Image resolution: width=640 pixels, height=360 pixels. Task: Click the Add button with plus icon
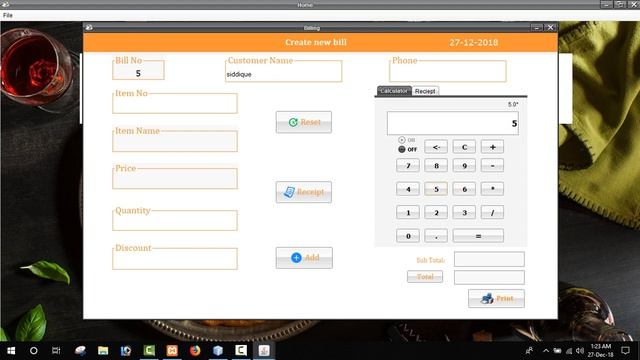pyautogui.click(x=304, y=258)
